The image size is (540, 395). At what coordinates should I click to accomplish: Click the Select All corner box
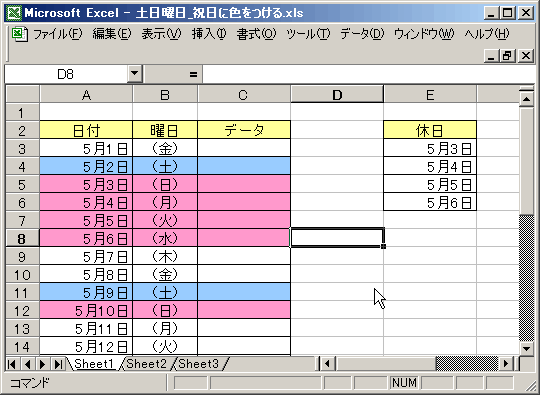tap(23, 95)
